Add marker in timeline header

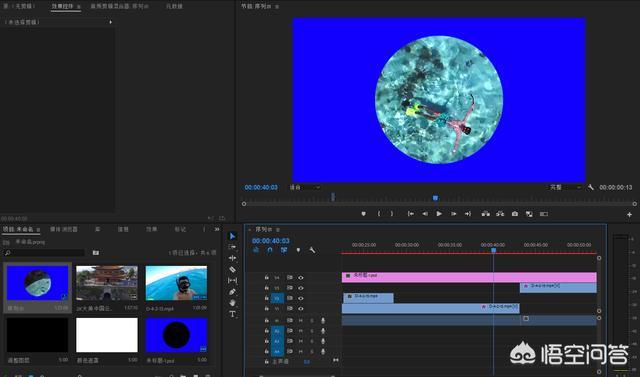coord(298,250)
